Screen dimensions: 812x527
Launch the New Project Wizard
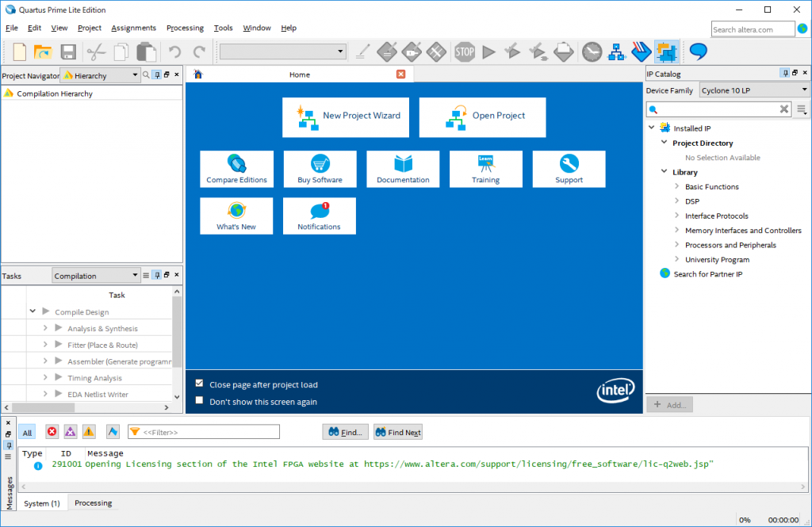tap(346, 116)
